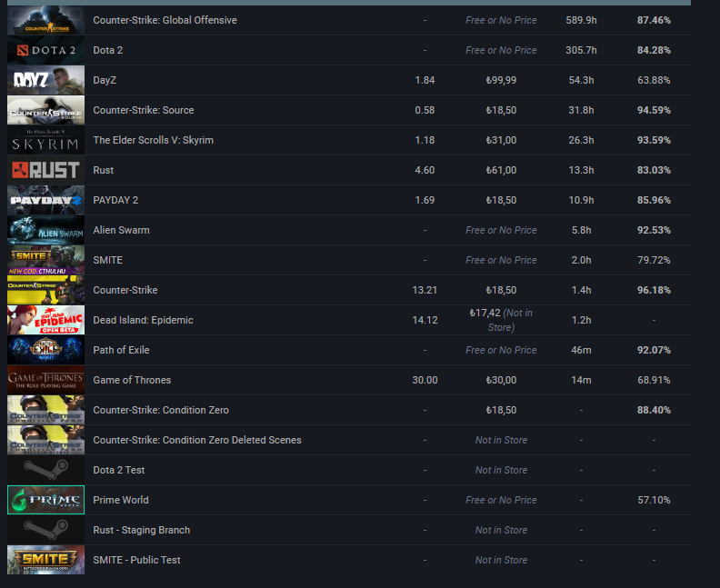The width and height of the screenshot is (720, 588).
Task: Select the DayZ game thumbnail
Action: point(46,80)
